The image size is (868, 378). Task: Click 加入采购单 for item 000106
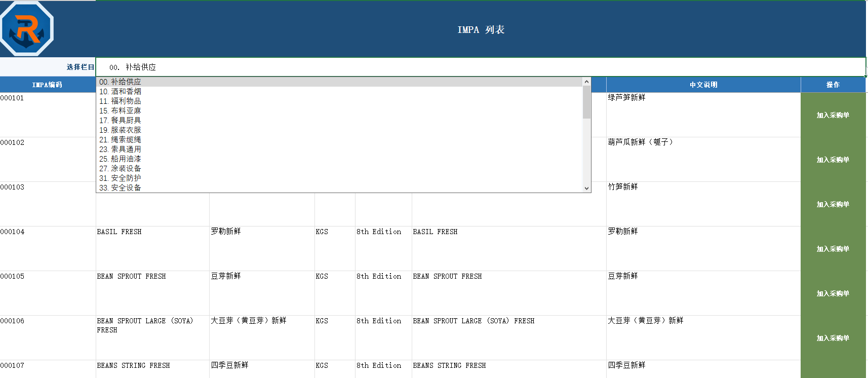833,338
